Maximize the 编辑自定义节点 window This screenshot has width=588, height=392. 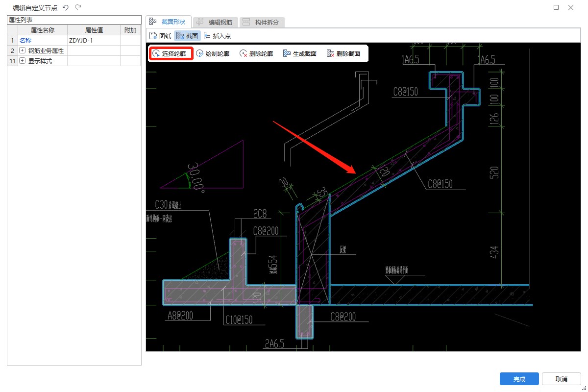tap(556, 7)
